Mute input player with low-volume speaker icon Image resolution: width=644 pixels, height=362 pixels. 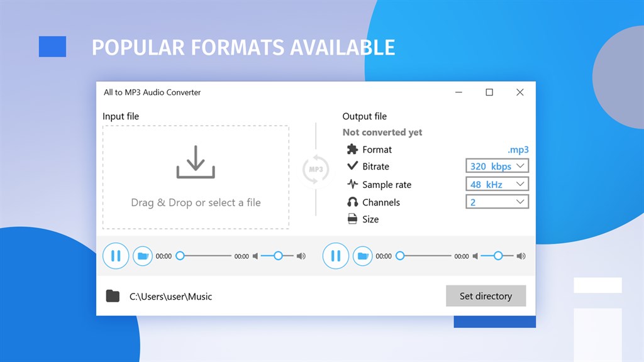pos(255,256)
